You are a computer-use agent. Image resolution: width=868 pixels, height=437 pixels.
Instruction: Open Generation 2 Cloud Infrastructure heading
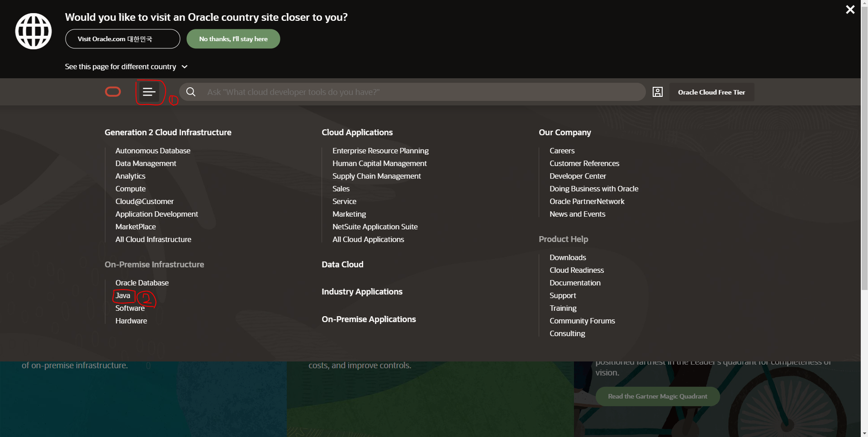pyautogui.click(x=168, y=132)
